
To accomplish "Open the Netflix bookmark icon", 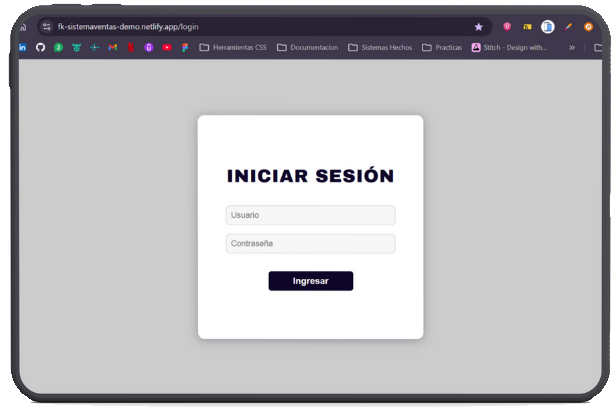I will 131,47.
